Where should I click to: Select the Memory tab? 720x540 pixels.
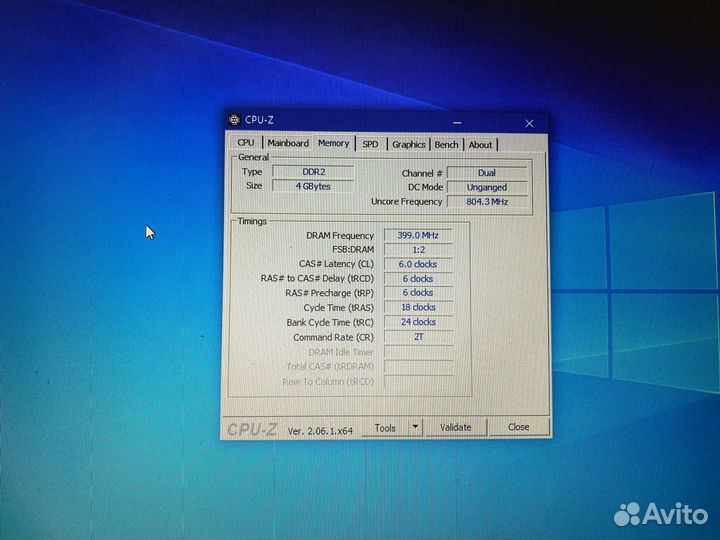[334, 143]
